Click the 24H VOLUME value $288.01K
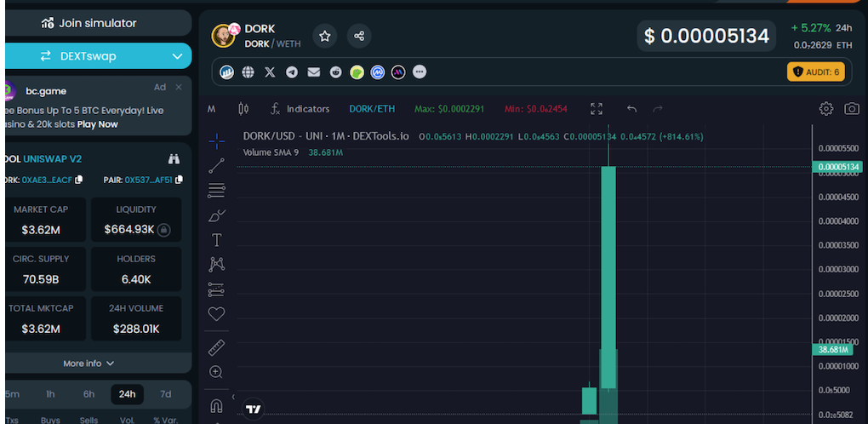This screenshot has width=868, height=424. tap(136, 329)
